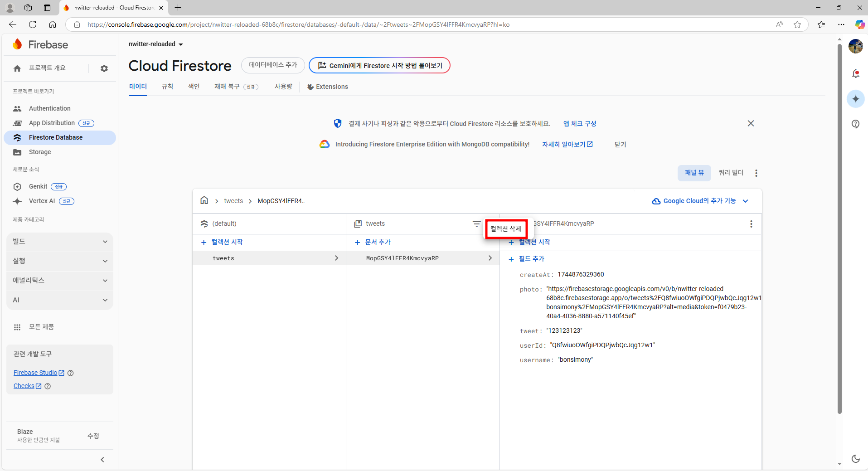Select the 사용량 tab
868x471 pixels.
point(283,87)
